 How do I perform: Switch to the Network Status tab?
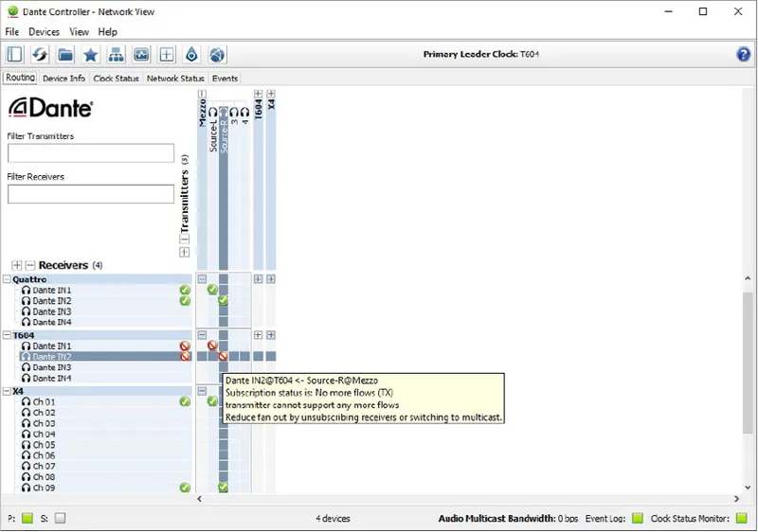(175, 79)
